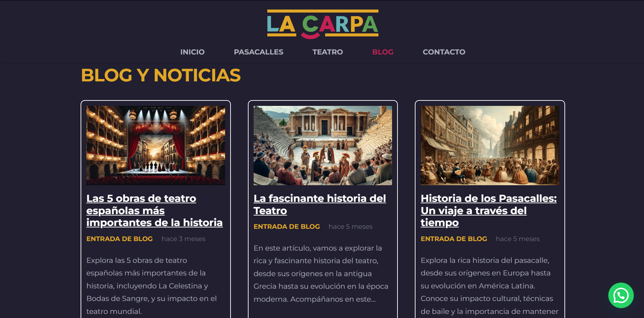Click the excerpt mentioning La Celestina
The width and height of the screenshot is (644, 318).
coord(152,286)
